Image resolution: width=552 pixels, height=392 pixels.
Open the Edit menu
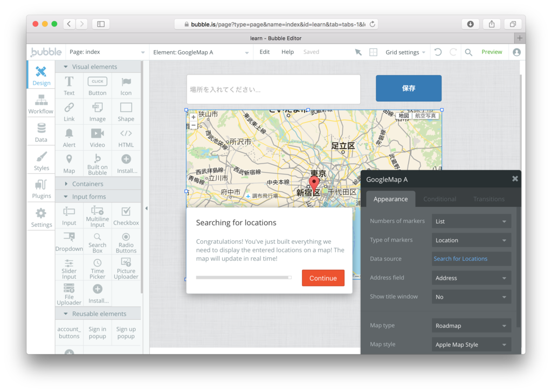point(264,52)
